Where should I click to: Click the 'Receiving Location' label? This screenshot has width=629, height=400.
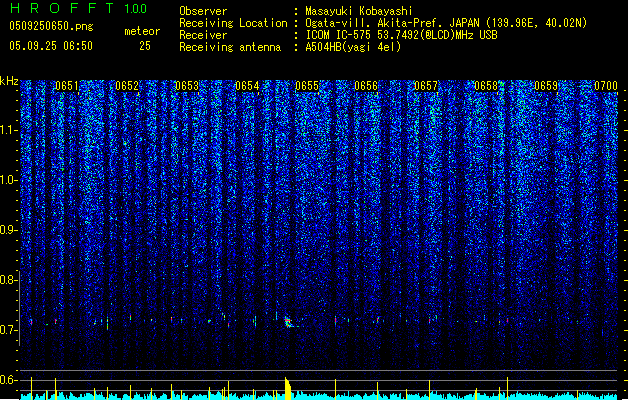click(233, 23)
